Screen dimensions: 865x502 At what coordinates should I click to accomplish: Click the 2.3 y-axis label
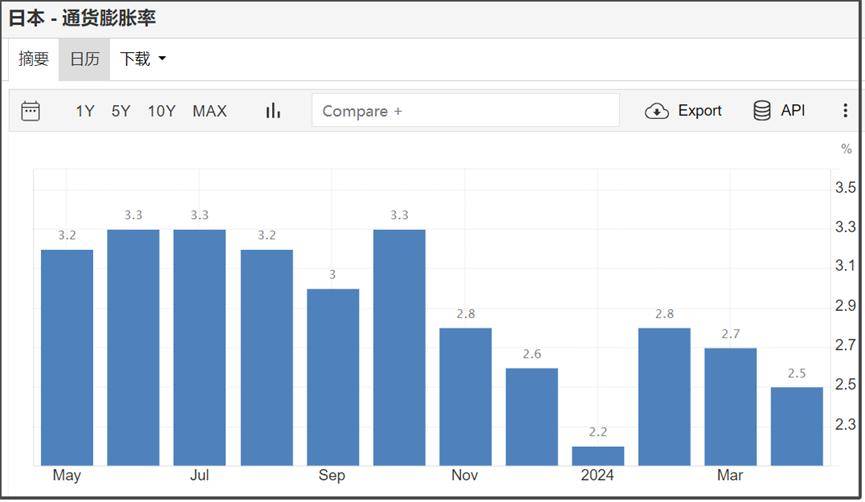pos(845,424)
